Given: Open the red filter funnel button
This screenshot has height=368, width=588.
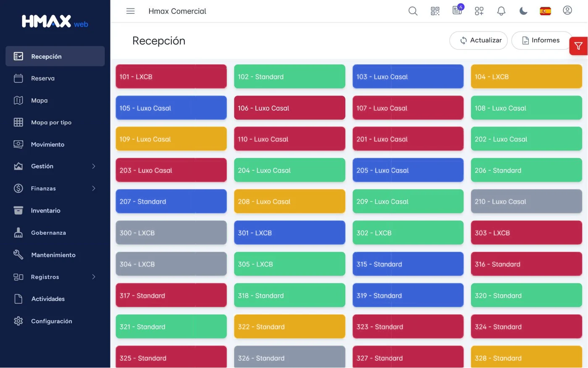Looking at the screenshot, I should [x=578, y=46].
